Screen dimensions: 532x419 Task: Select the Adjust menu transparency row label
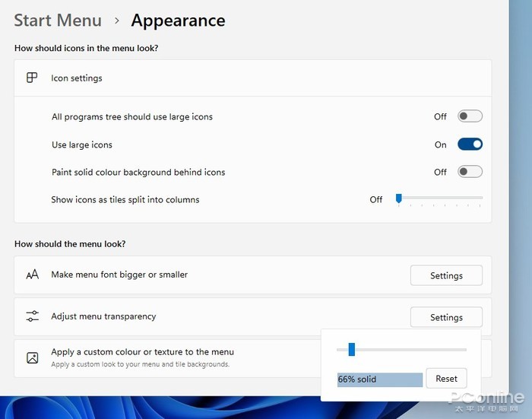(103, 316)
